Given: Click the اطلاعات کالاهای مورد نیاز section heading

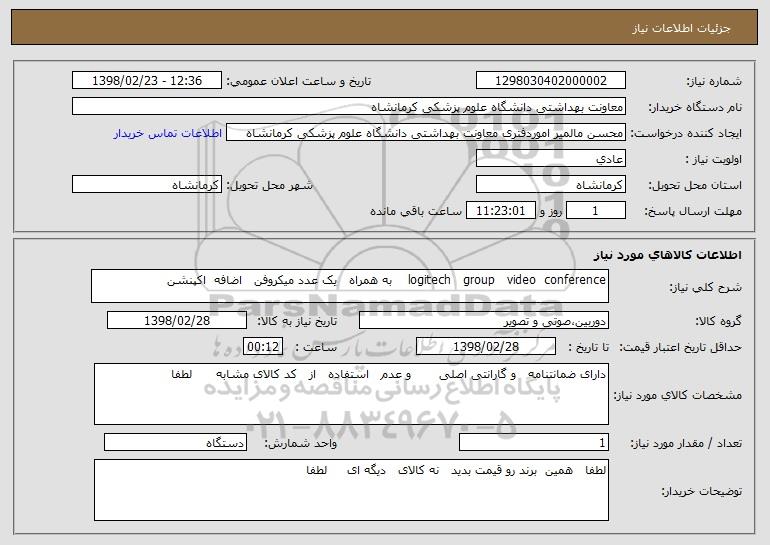Looking at the screenshot, I should tap(667, 255).
